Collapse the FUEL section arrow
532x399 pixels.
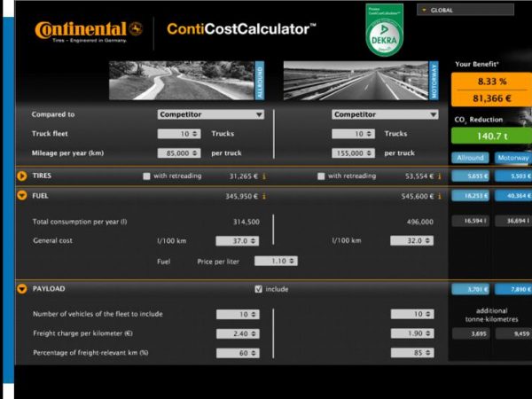click(22, 195)
